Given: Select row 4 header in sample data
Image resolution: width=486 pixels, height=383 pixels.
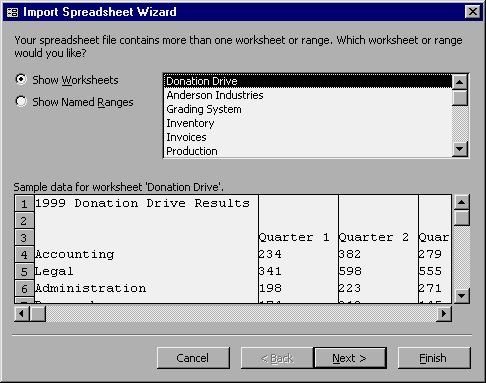Looking at the screenshot, I should pos(24,255).
